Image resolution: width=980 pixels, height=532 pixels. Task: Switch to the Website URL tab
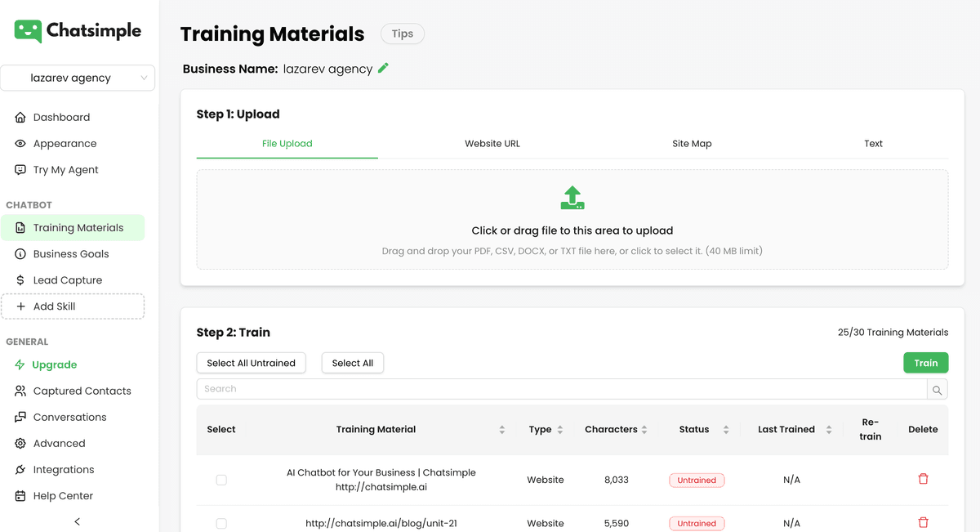492,143
